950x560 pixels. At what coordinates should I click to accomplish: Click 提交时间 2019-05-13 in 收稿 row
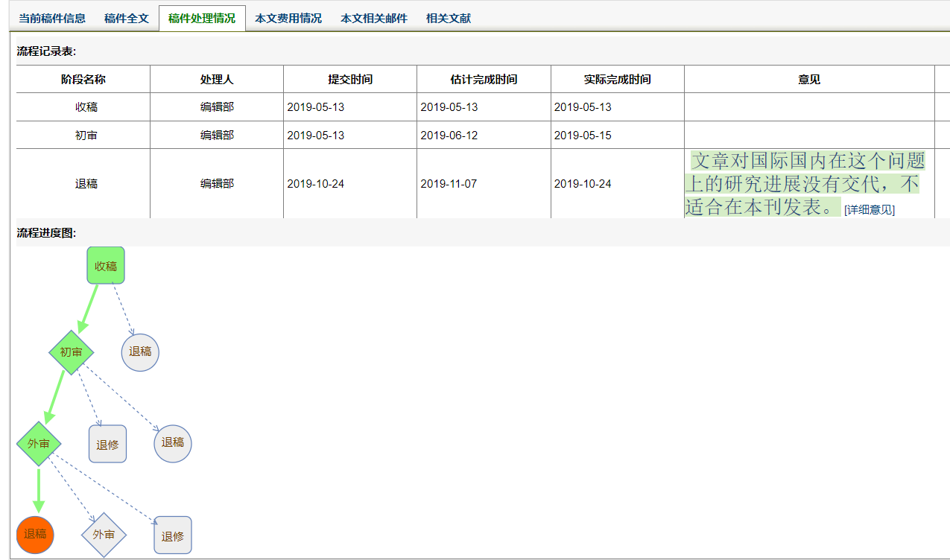click(x=316, y=107)
